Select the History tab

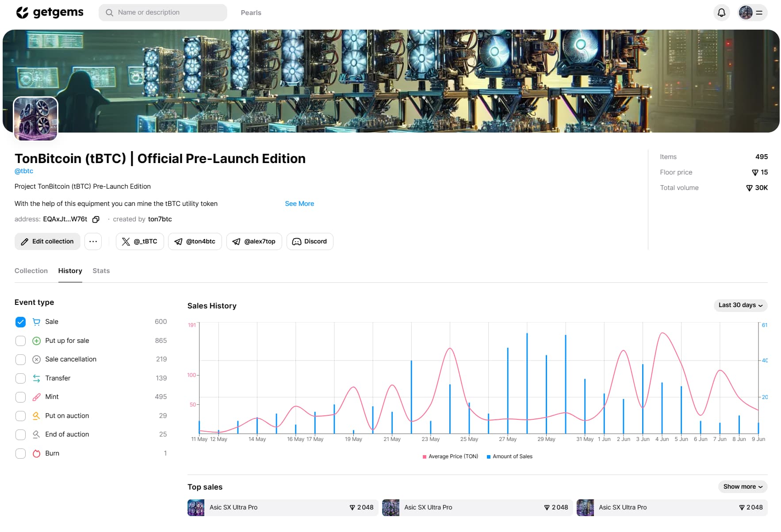click(x=70, y=271)
